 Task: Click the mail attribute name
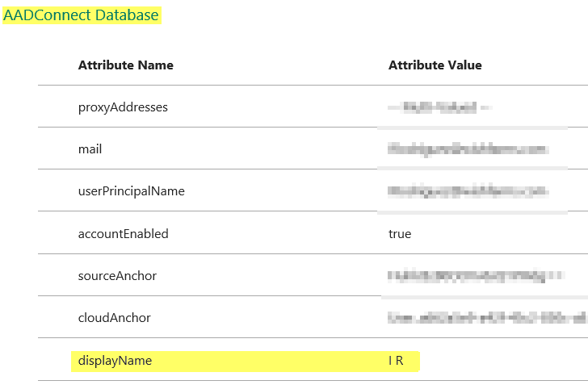(90, 149)
